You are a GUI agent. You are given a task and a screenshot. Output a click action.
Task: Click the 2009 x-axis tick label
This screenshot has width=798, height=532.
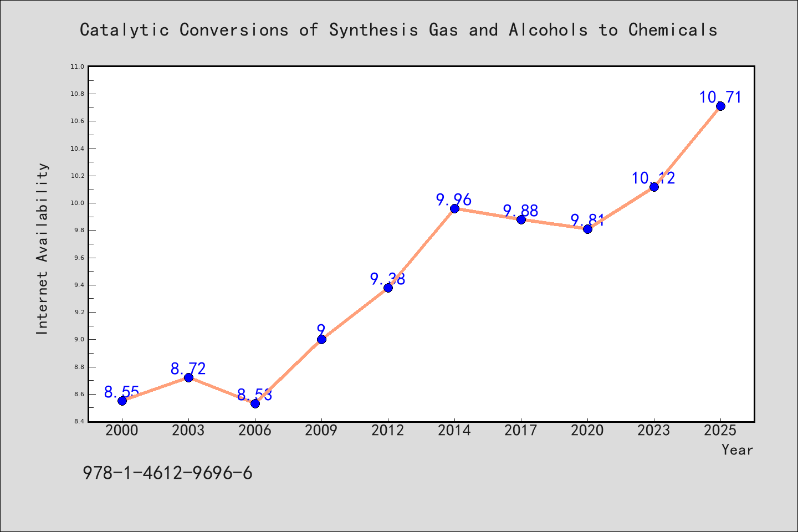(321, 431)
